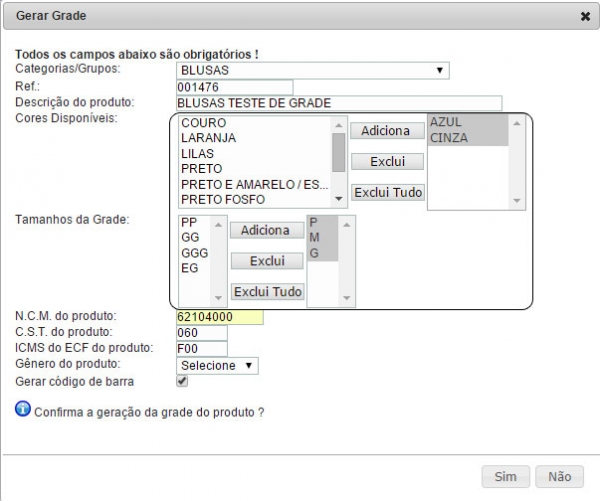Click the C.S.T. do produto field
This screenshot has width=600, height=501.
202,333
